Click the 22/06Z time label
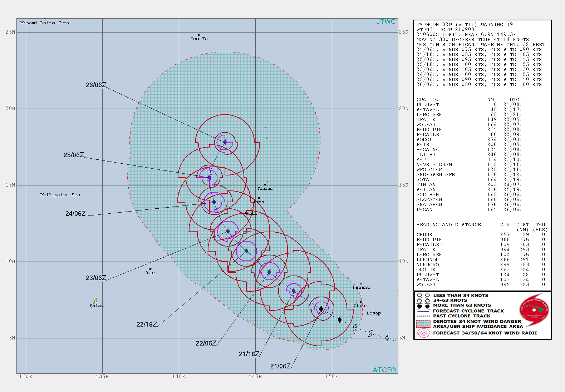Screen dimensions: 565x392 [x=206, y=343]
